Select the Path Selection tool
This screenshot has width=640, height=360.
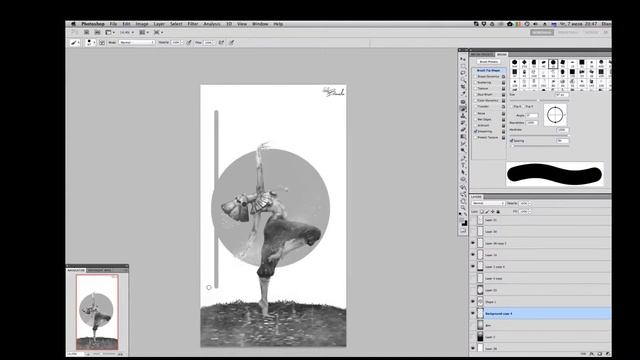(463, 172)
